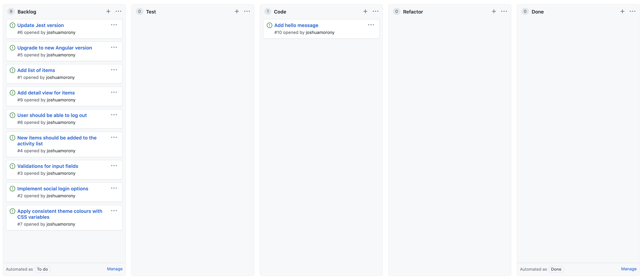Viewport: 644px width, 280px height.
Task: Click open-issue icon on Upgrade to new Angular version
Action: pyautogui.click(x=12, y=48)
